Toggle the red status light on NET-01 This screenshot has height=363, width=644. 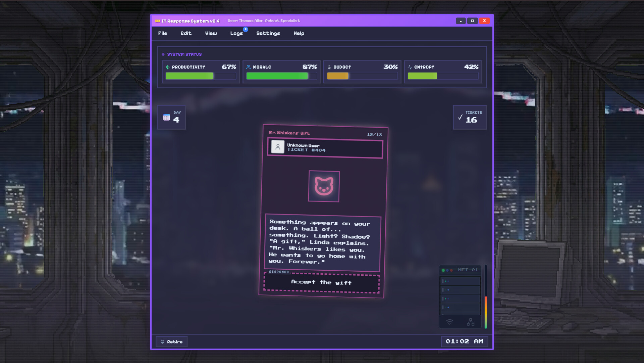coord(451,270)
